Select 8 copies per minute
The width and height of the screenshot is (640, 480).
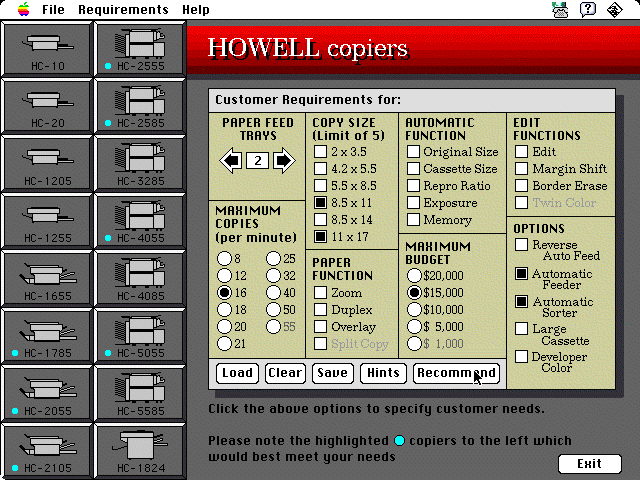click(224, 258)
